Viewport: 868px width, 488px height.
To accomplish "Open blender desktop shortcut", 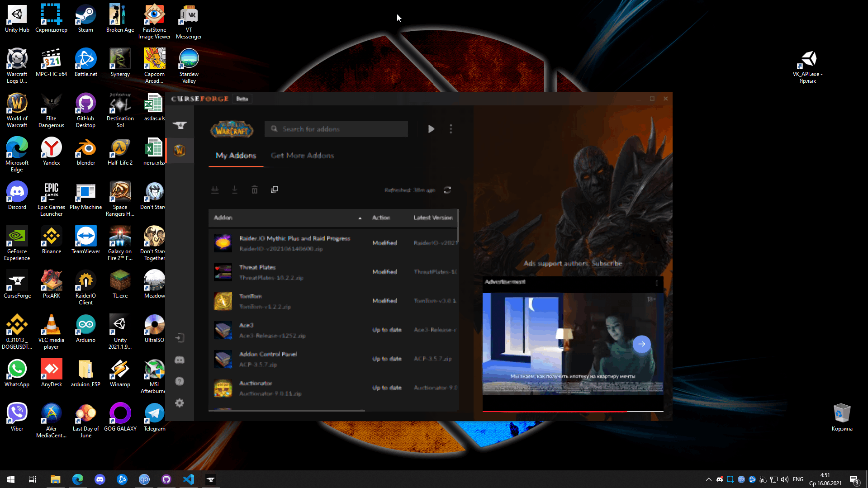I will pos(85,152).
